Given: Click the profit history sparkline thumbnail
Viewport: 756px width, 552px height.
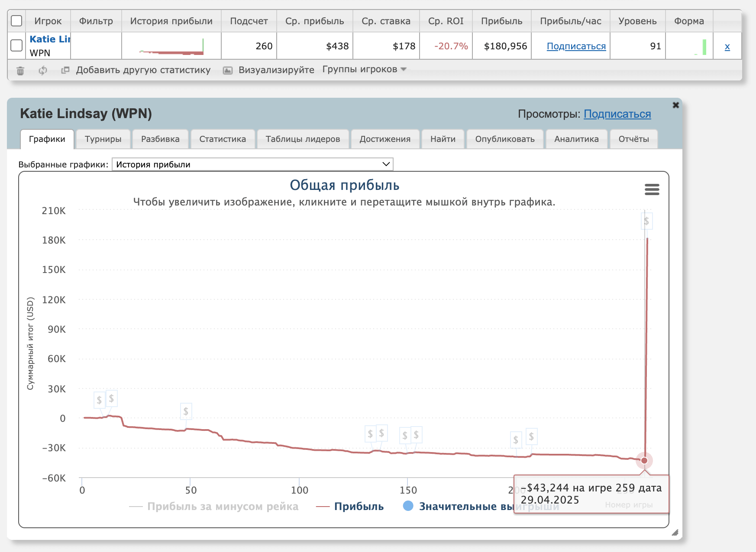Looking at the screenshot, I should click(171, 47).
